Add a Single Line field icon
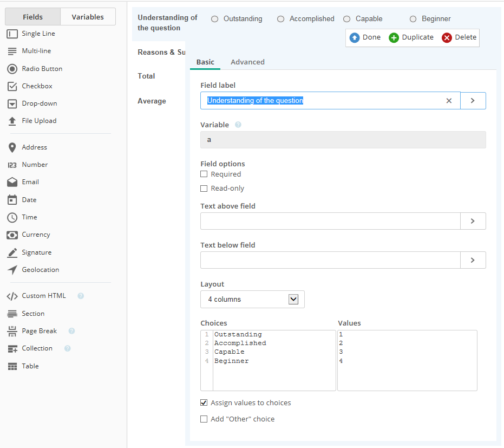This screenshot has height=448, width=504. coord(12,34)
